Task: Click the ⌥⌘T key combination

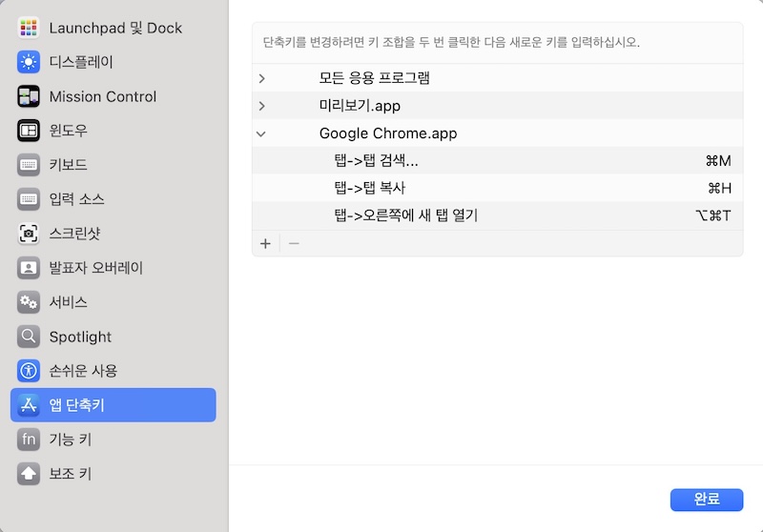Action: pyautogui.click(x=713, y=215)
